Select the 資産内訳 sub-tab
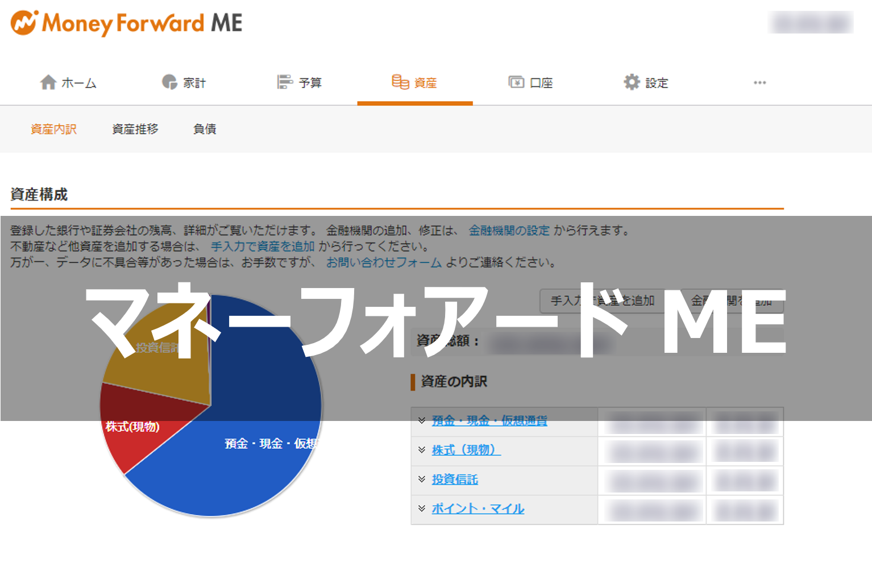Screen dimensions: 872x588 point(53,129)
